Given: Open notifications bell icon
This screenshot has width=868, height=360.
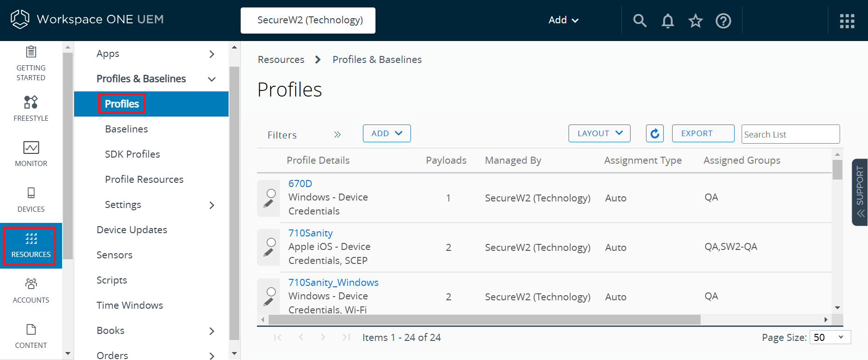Looking at the screenshot, I should coord(667,21).
